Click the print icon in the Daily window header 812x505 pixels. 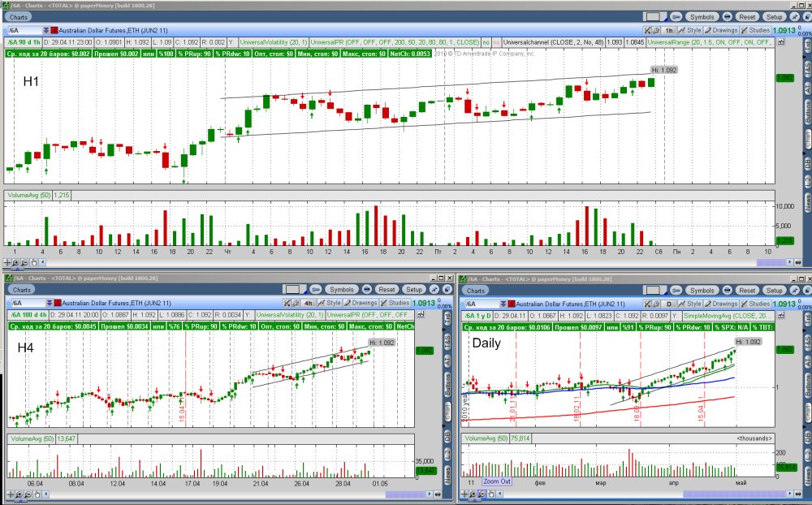tap(727, 291)
